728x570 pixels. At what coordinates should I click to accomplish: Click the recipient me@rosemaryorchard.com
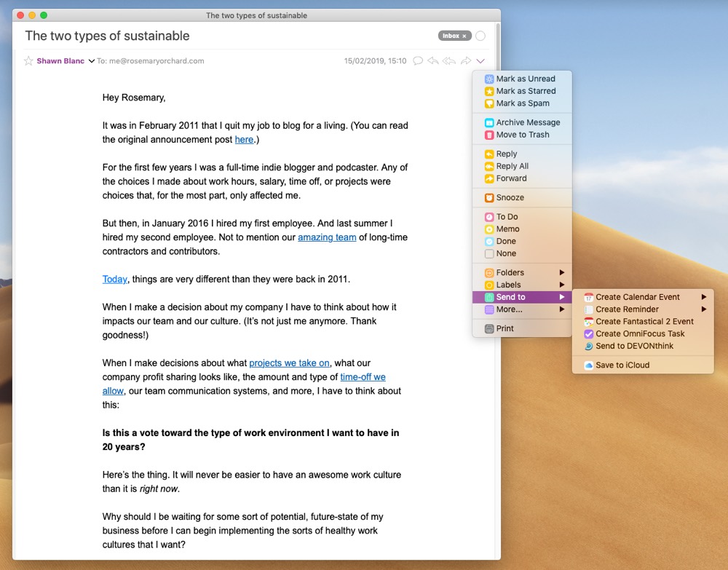pyautogui.click(x=157, y=61)
